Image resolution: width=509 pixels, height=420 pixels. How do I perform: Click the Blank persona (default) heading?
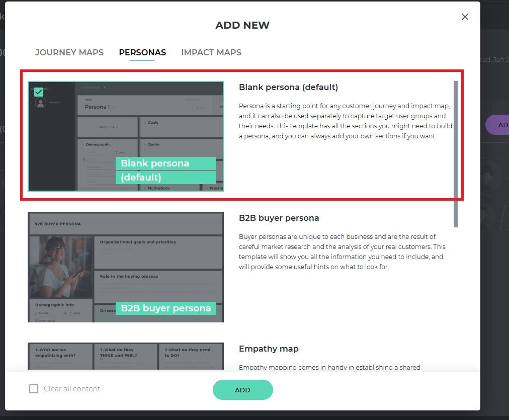[288, 87]
